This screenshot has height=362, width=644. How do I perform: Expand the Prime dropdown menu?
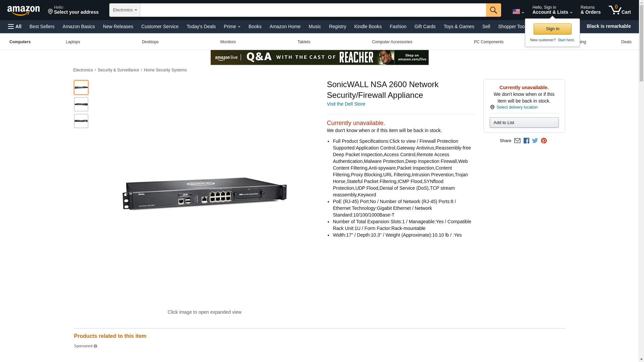[232, 26]
